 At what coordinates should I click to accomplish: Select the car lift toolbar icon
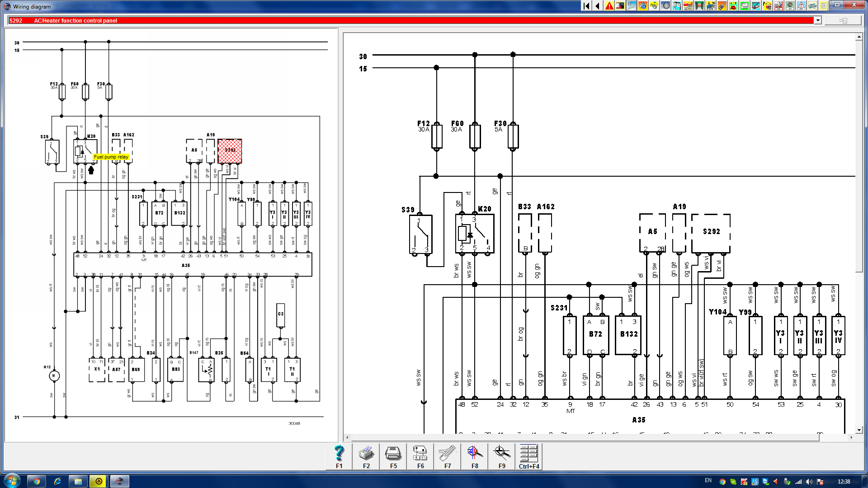click(x=699, y=6)
